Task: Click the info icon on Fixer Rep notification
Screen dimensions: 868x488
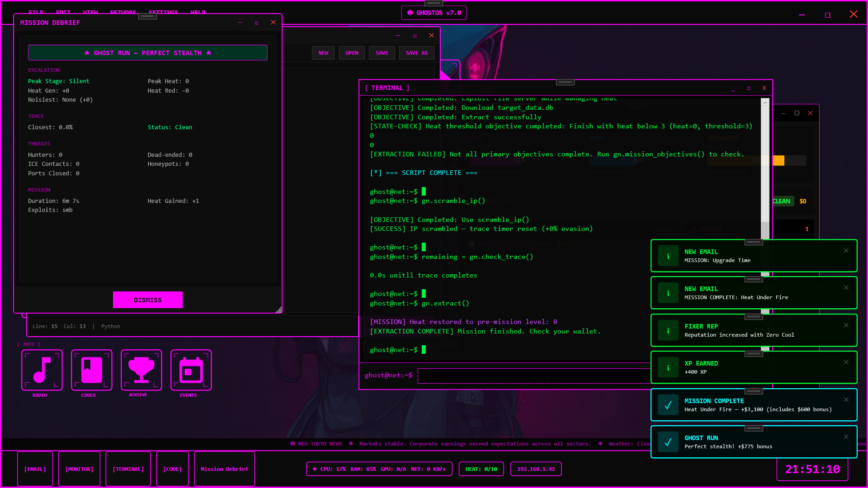Action: coord(668,331)
